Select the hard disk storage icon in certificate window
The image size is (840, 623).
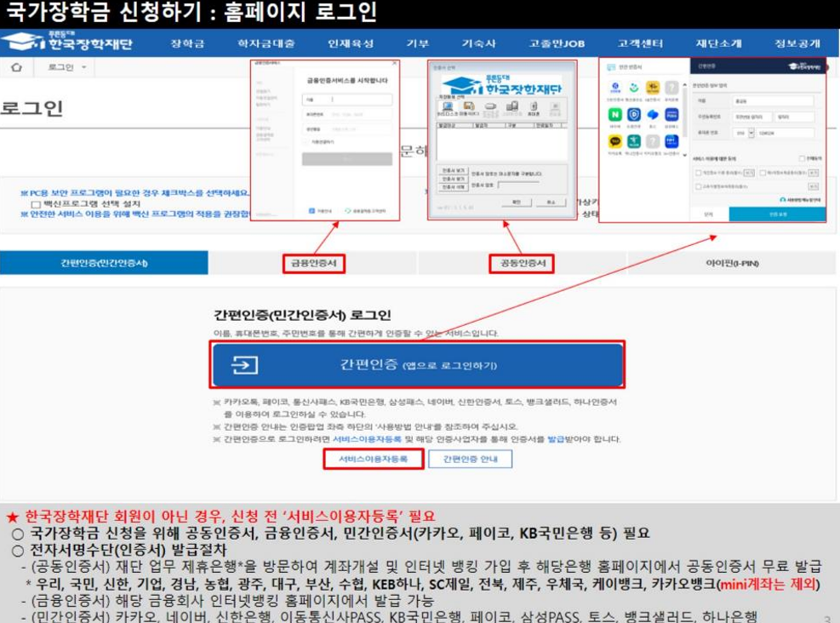(x=448, y=106)
